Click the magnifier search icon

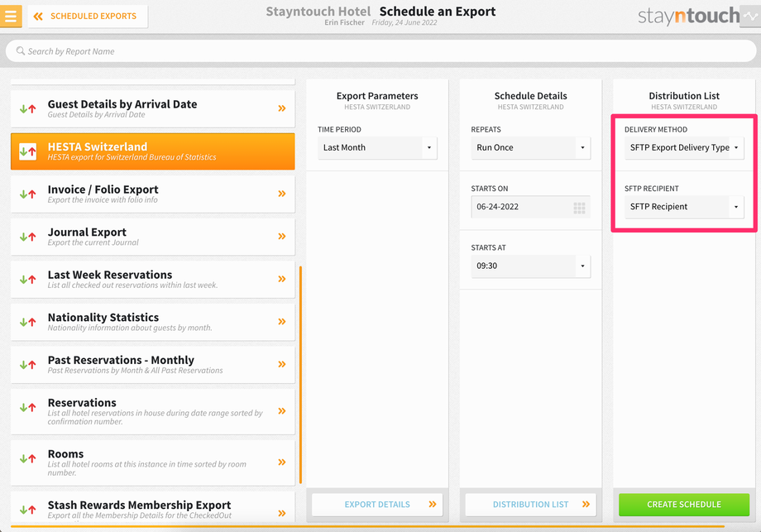tap(21, 51)
